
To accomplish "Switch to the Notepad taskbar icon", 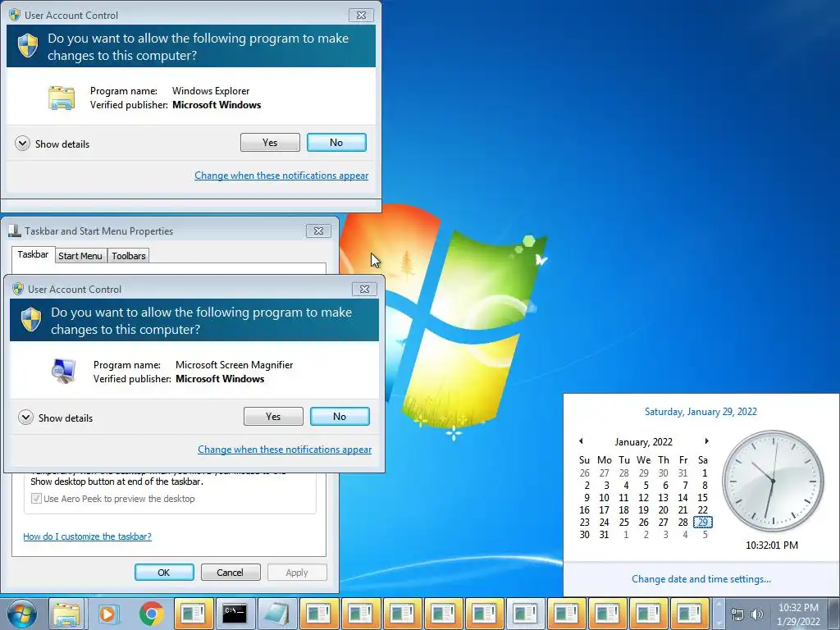I will tap(276, 614).
